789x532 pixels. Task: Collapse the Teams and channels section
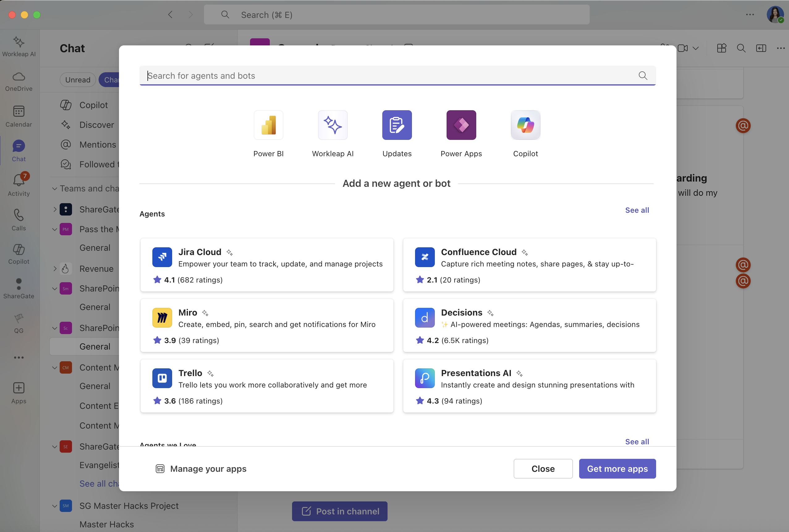click(x=54, y=189)
